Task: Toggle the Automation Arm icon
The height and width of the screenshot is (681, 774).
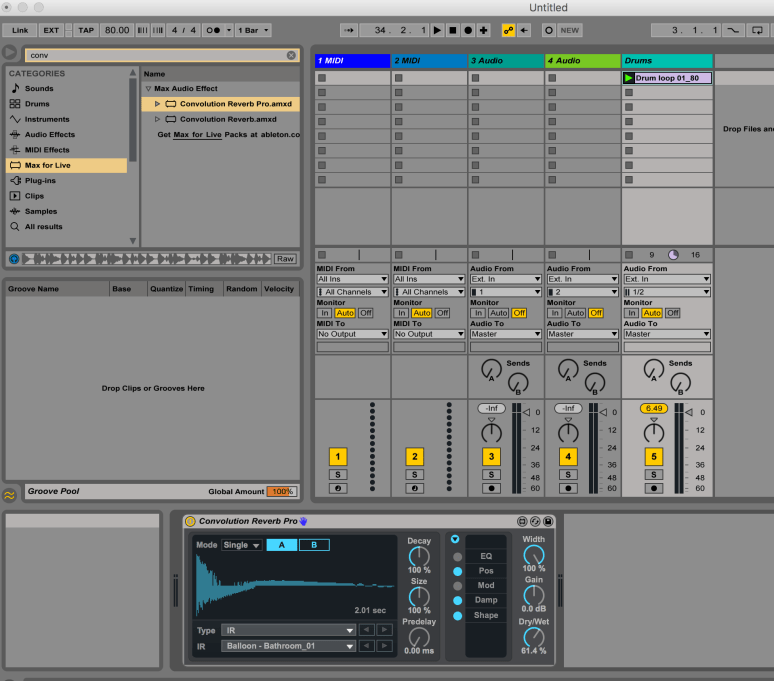Action: tap(508, 30)
